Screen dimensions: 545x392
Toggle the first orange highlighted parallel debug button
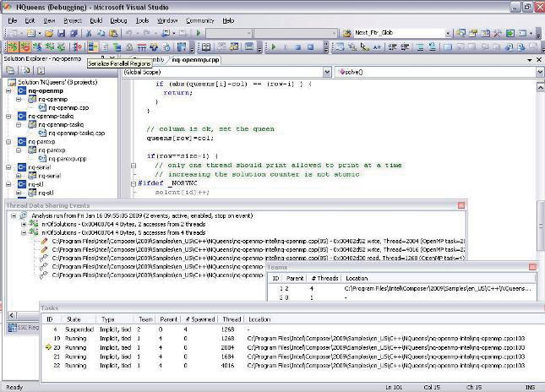pyautogui.click(x=13, y=47)
